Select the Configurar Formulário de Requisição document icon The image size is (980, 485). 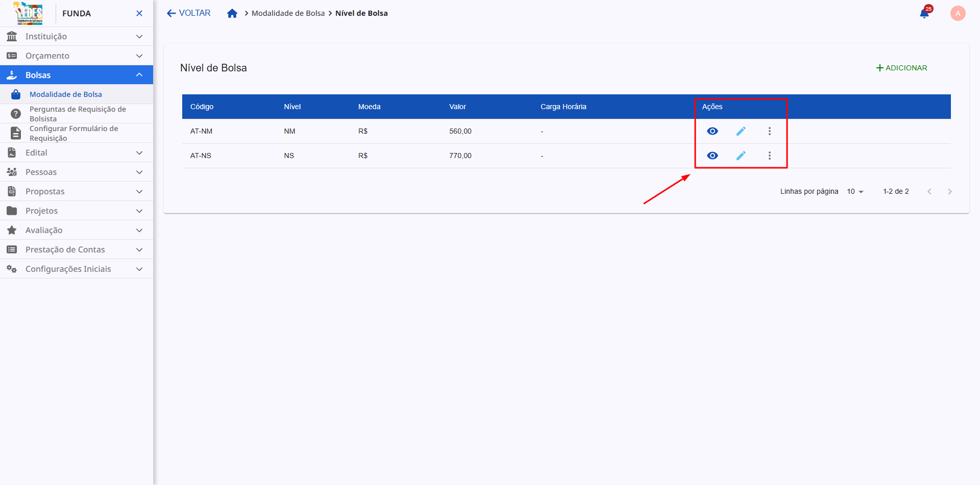click(x=15, y=133)
